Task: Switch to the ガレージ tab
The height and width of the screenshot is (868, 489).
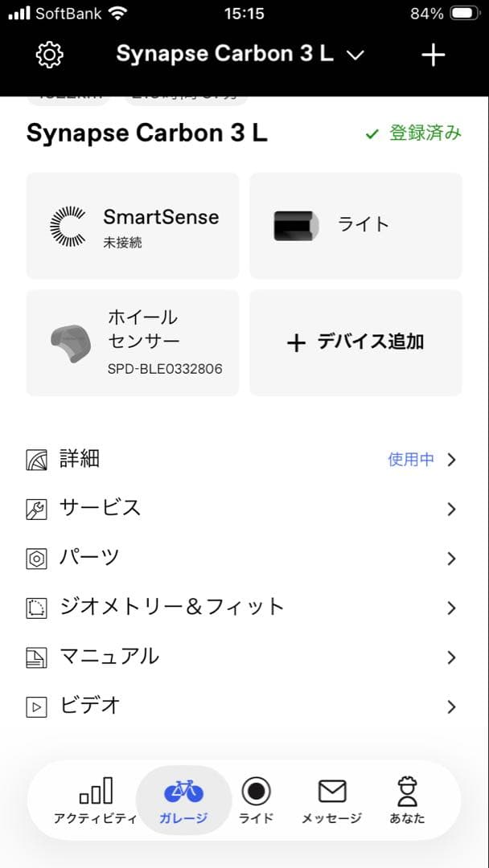Action: tap(184, 800)
